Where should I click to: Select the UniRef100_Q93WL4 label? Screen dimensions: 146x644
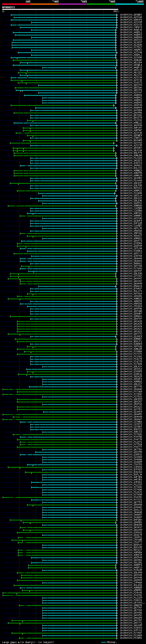point(131,65)
